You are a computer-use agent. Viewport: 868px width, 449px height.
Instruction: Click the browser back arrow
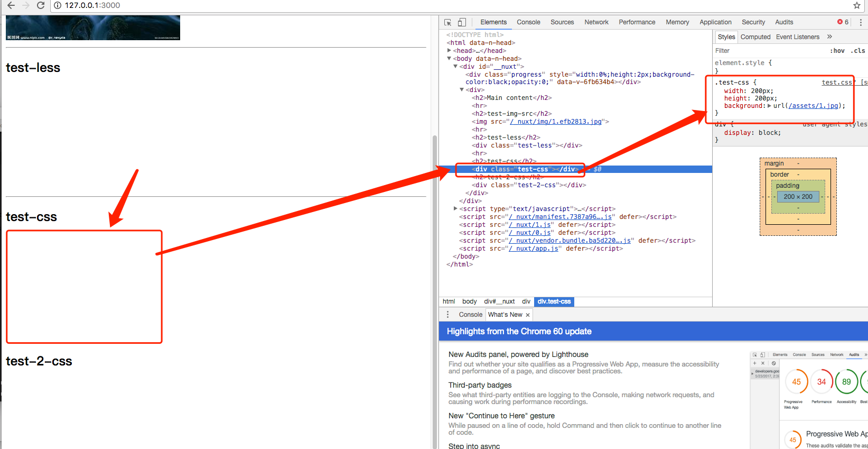(11, 5)
